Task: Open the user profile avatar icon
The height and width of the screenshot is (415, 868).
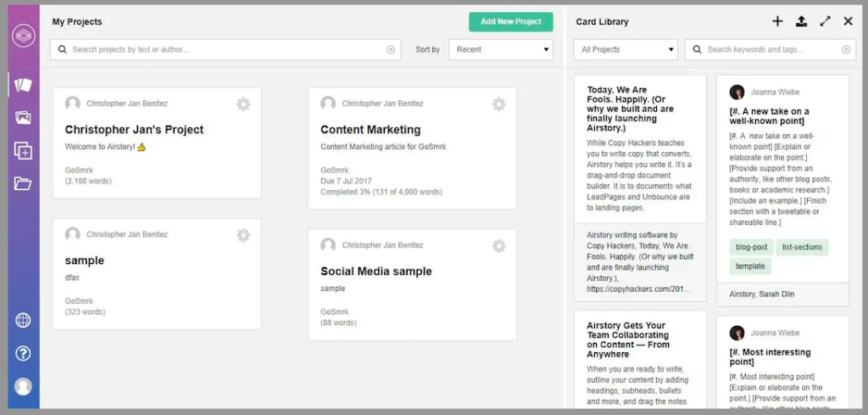Action: pyautogui.click(x=23, y=386)
